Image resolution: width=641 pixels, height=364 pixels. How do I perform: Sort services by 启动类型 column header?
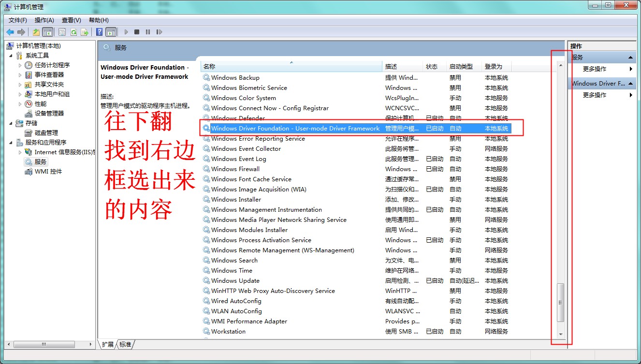point(465,66)
